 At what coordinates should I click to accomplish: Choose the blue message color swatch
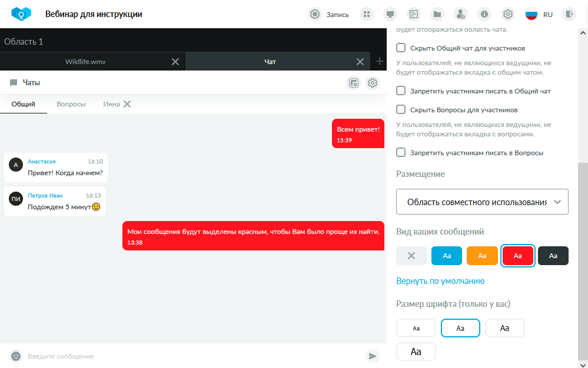pyautogui.click(x=447, y=256)
